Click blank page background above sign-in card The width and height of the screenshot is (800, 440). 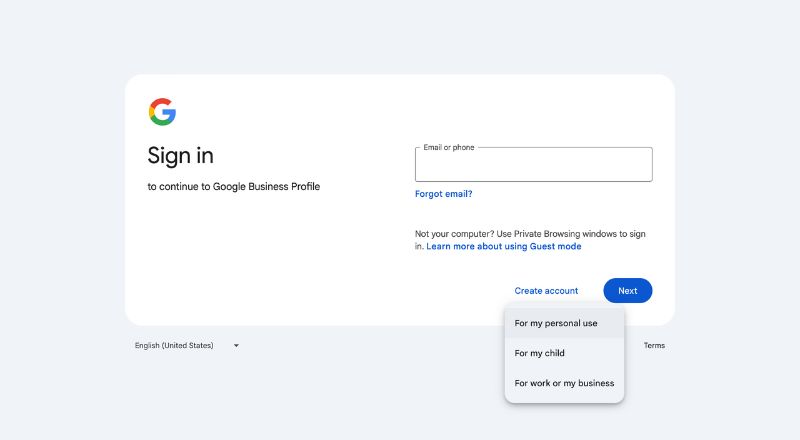(400, 35)
